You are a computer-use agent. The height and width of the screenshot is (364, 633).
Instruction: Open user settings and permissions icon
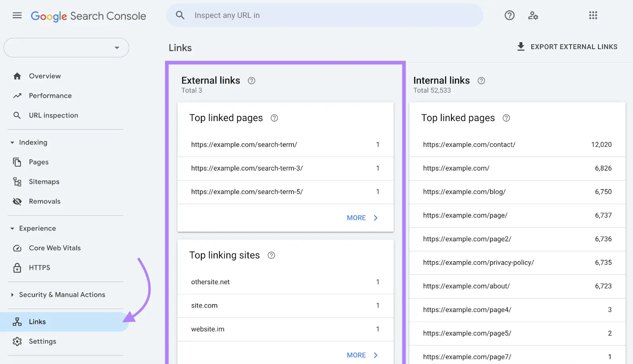pos(533,15)
